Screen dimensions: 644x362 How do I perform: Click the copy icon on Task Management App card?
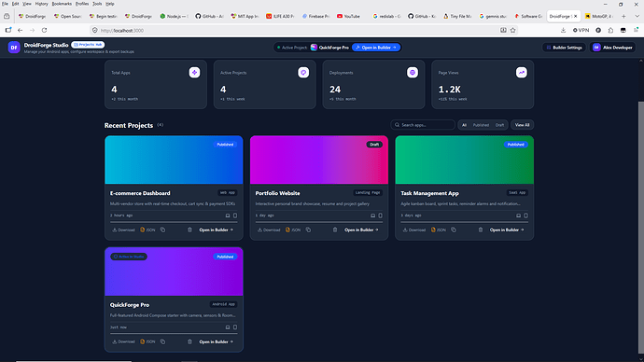coord(454,230)
